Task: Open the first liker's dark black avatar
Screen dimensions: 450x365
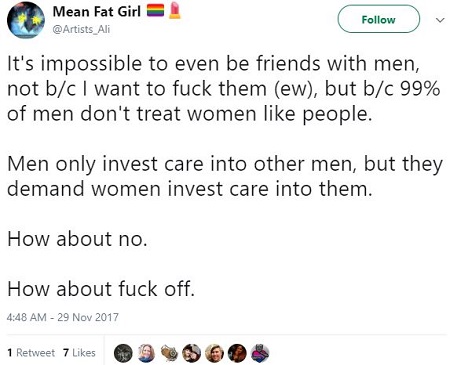Action: tap(123, 353)
